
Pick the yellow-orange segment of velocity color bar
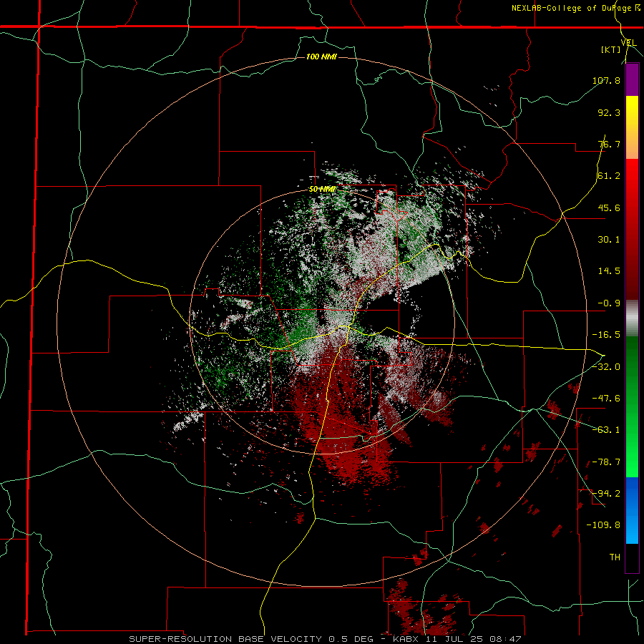pyautogui.click(x=632, y=127)
